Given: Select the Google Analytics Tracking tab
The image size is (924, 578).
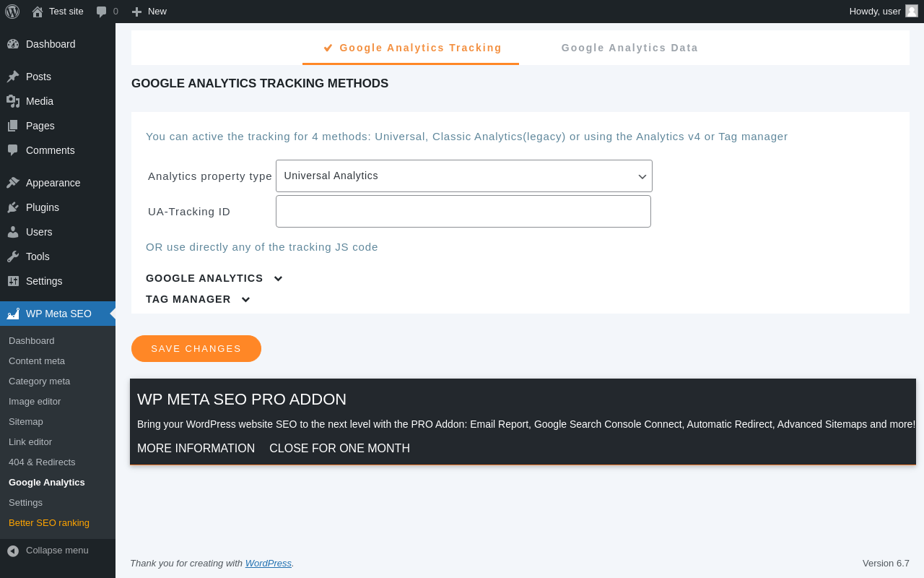Looking at the screenshot, I should (x=411, y=48).
